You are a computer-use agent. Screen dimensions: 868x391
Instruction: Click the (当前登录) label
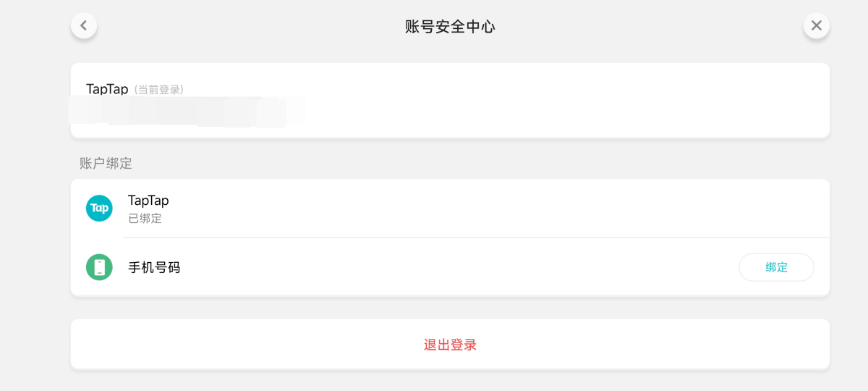coord(158,90)
